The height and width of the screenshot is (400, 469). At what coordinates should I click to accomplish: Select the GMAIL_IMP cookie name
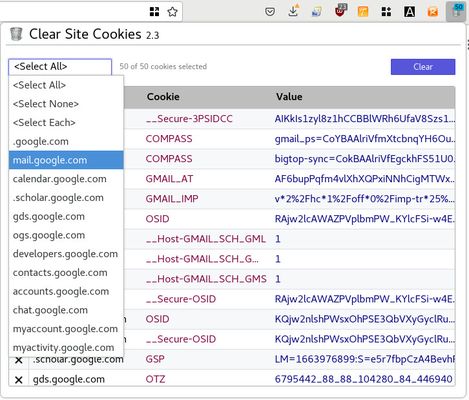[x=172, y=199]
